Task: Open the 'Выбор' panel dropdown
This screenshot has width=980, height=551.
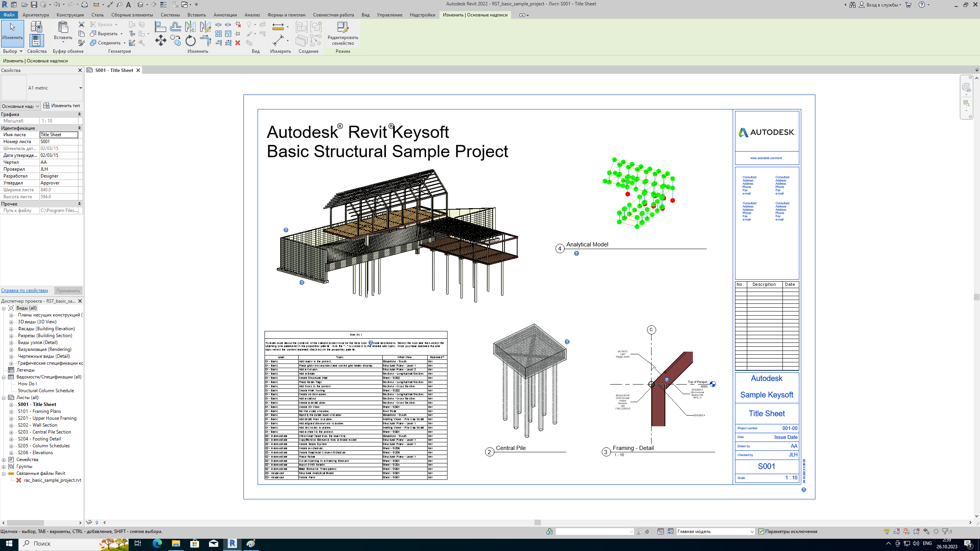Action: 13,51
